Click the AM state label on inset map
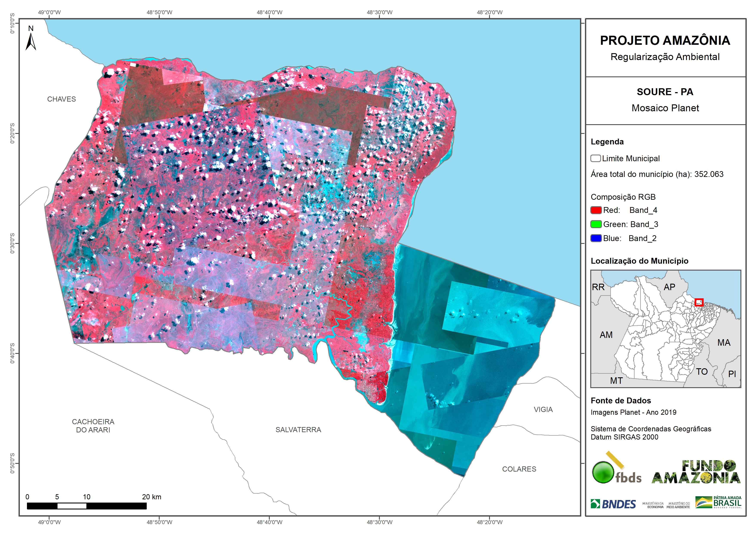 606,335
